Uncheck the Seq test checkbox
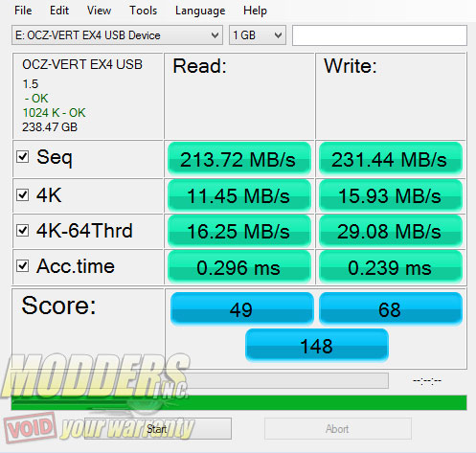 (x=23, y=157)
